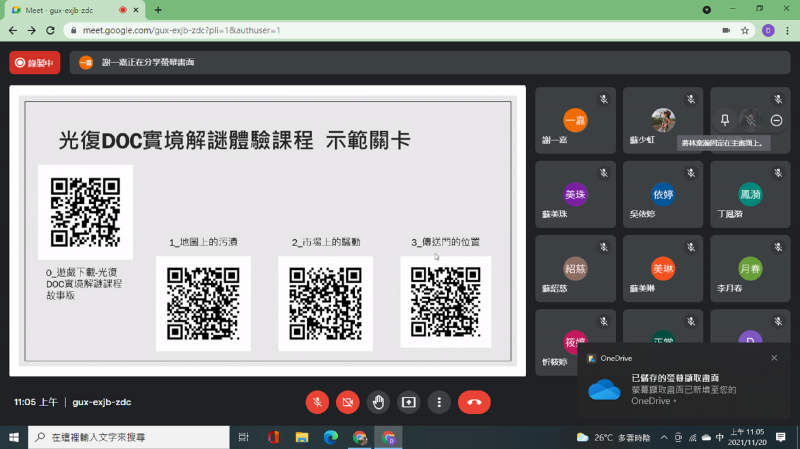Select 蘇紹慈 participant avatar
Screen dimensions: 800x449
(575, 268)
